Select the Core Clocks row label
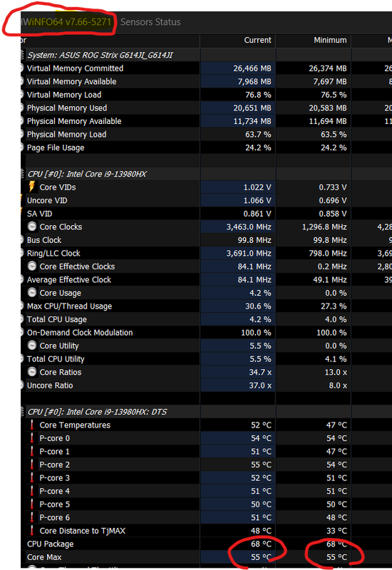The width and height of the screenshot is (392, 570). pos(61,227)
